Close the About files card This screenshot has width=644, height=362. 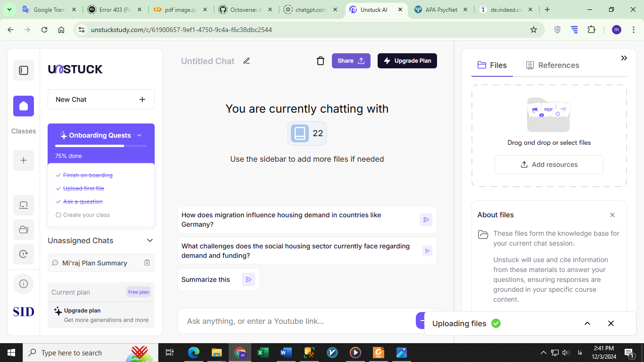(612, 215)
